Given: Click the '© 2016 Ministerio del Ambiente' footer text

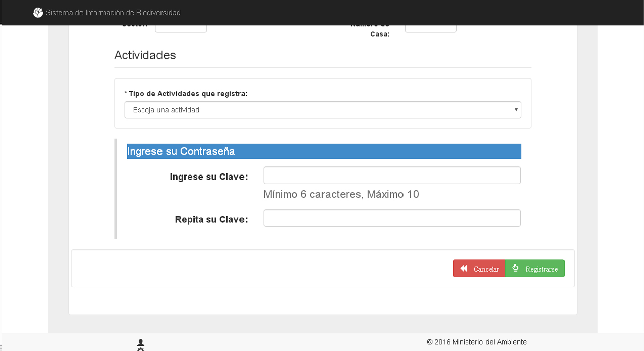Looking at the screenshot, I should 476,342.
